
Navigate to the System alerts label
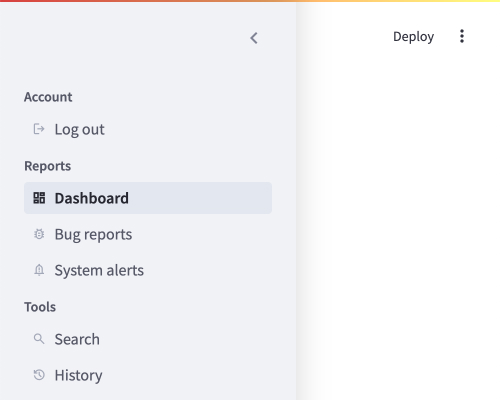point(99,270)
